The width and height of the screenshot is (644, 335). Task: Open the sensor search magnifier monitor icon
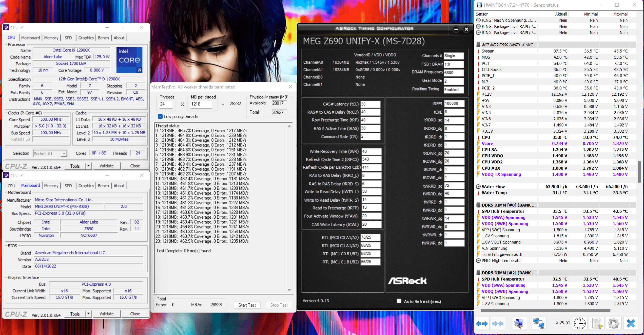(x=519, y=324)
